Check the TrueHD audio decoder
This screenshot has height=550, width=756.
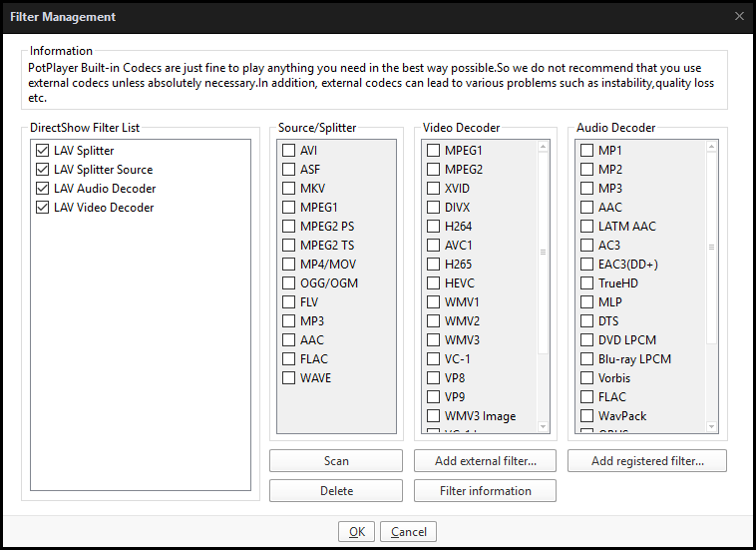click(x=587, y=283)
